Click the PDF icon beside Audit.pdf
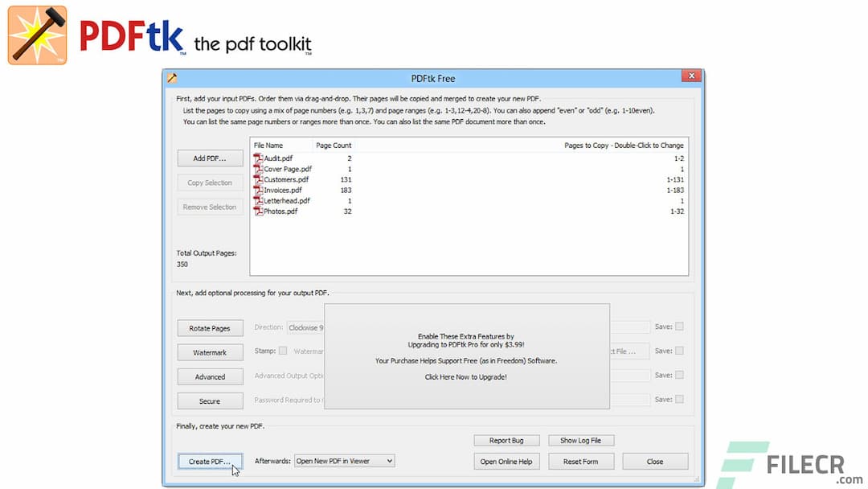Image resolution: width=868 pixels, height=489 pixels. coord(257,158)
